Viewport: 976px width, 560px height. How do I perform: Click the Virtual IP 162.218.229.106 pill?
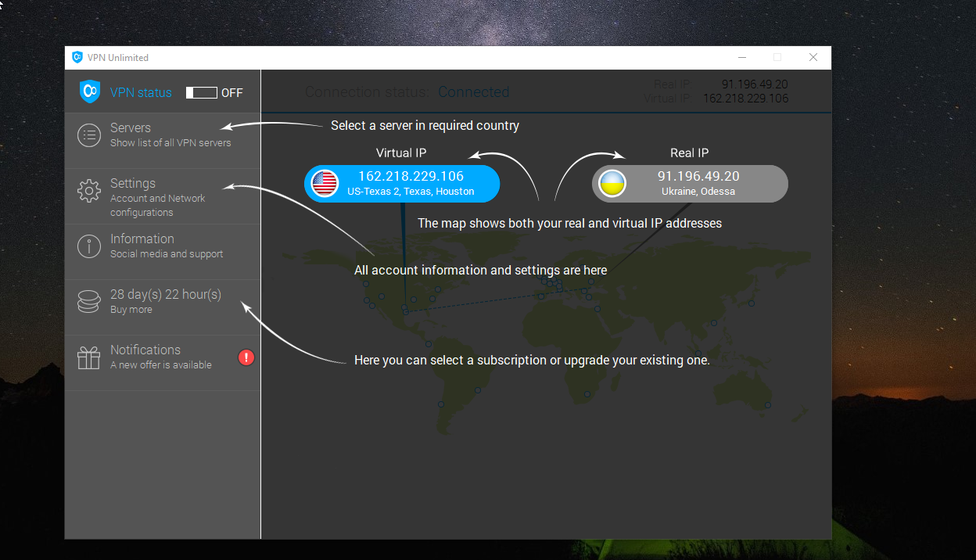pos(401,184)
